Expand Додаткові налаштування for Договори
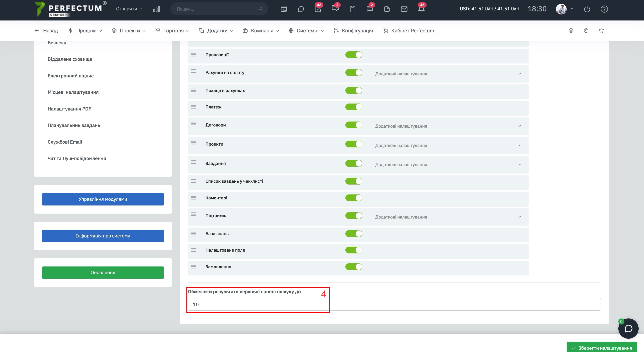 tap(448, 126)
